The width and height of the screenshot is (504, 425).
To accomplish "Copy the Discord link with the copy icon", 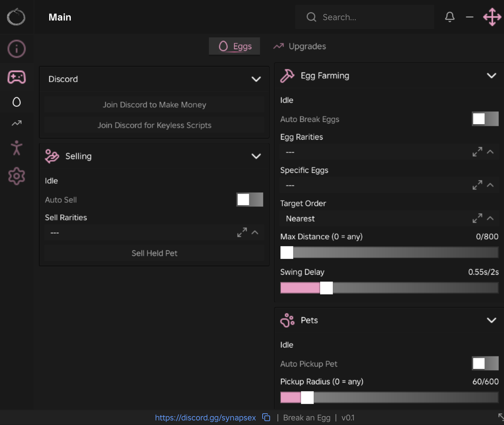I will click(266, 418).
